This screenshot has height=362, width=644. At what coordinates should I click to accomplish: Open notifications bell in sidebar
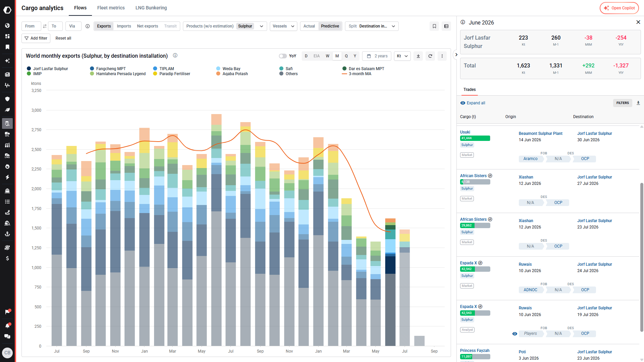[x=7, y=325]
